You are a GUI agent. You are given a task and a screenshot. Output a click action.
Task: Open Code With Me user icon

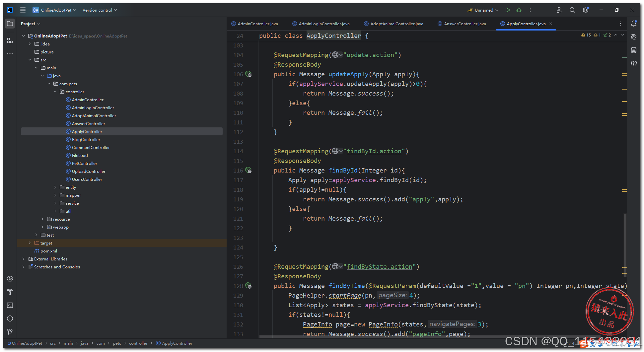coord(559,10)
